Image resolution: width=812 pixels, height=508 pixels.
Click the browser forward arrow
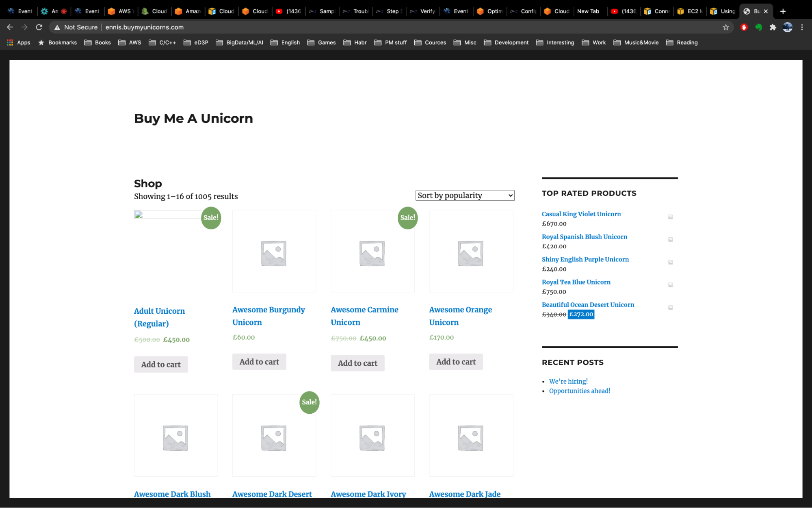point(24,27)
